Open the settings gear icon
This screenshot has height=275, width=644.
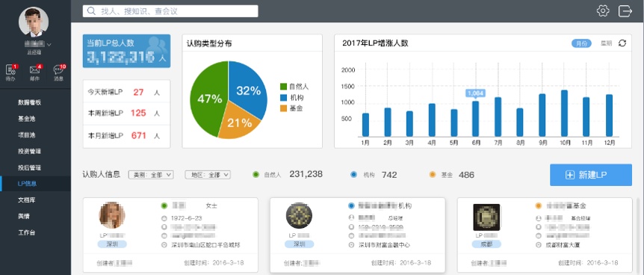pos(602,10)
